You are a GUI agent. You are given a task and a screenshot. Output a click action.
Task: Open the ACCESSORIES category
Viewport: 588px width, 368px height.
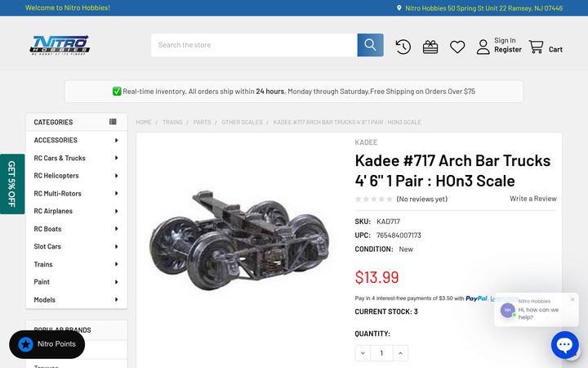point(56,140)
